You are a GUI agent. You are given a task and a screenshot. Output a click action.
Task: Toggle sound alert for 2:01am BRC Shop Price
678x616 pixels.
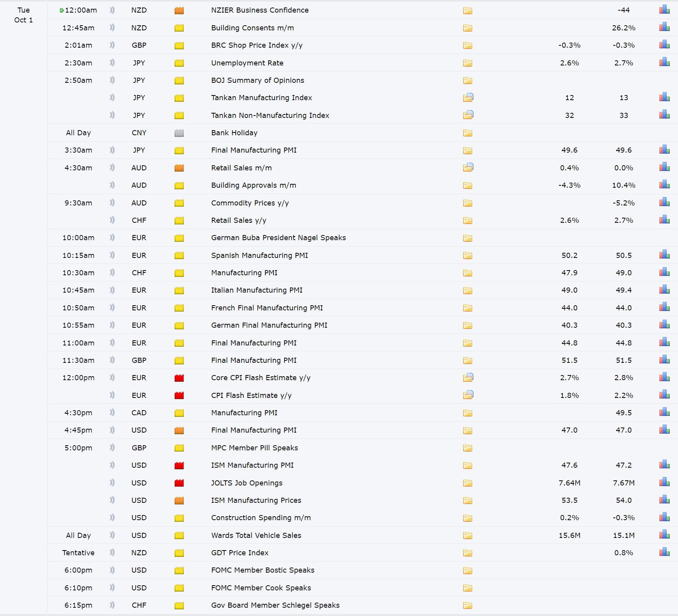[x=112, y=45]
